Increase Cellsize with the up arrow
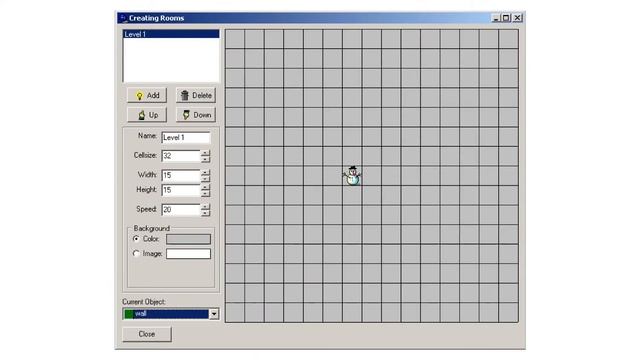640x360 pixels. pos(205,153)
